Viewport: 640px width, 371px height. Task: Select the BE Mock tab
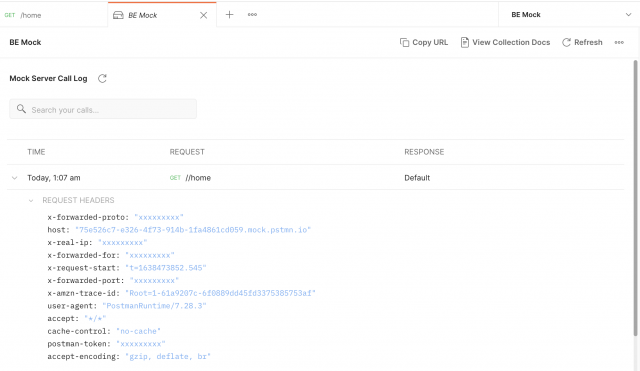tap(162, 15)
